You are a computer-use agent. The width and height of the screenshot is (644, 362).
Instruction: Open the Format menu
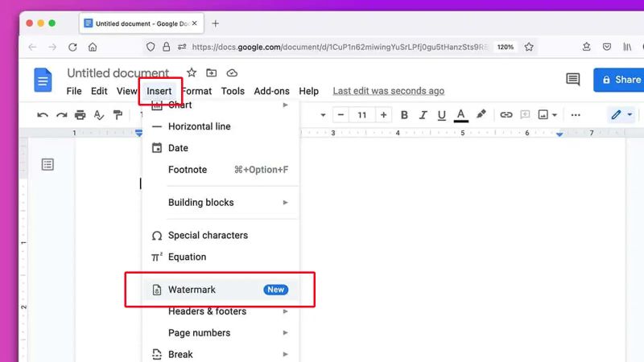(x=196, y=91)
